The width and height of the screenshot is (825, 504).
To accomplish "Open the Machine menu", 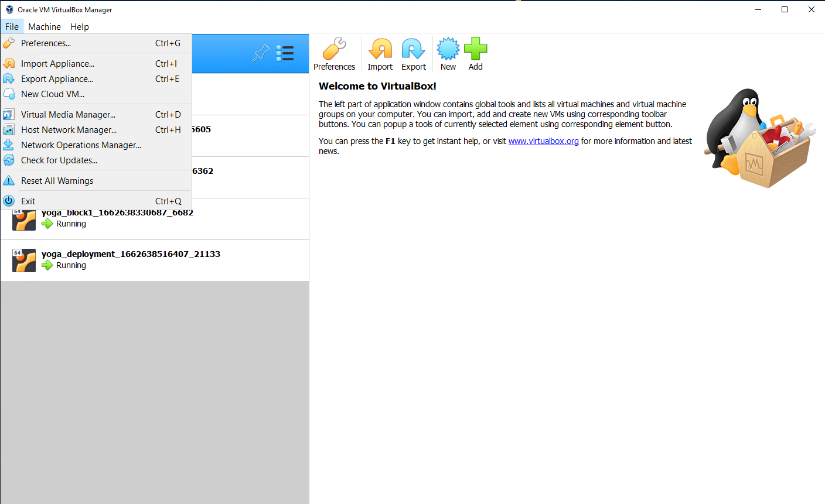I will (45, 26).
